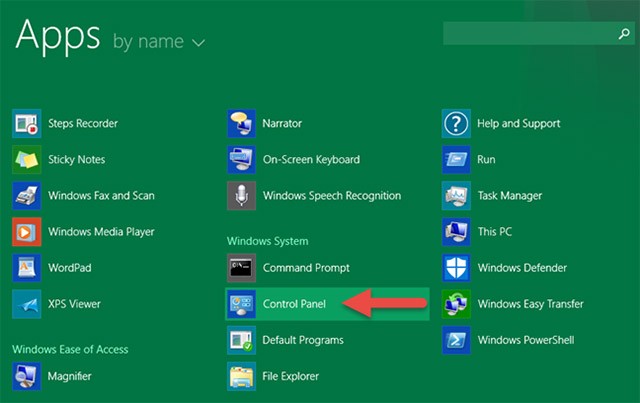Open the On-Screen Keyboard app
640x403 pixels.
[x=310, y=159]
